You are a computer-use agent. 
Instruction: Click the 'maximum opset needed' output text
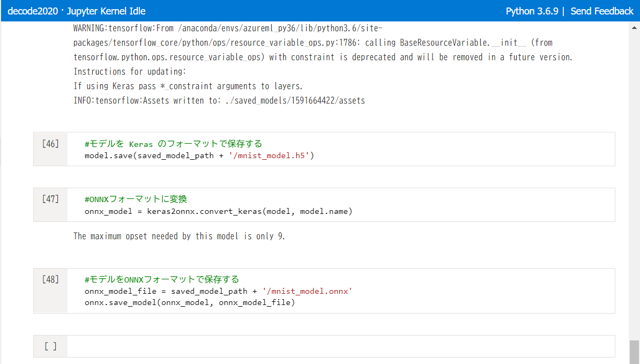pyautogui.click(x=179, y=236)
